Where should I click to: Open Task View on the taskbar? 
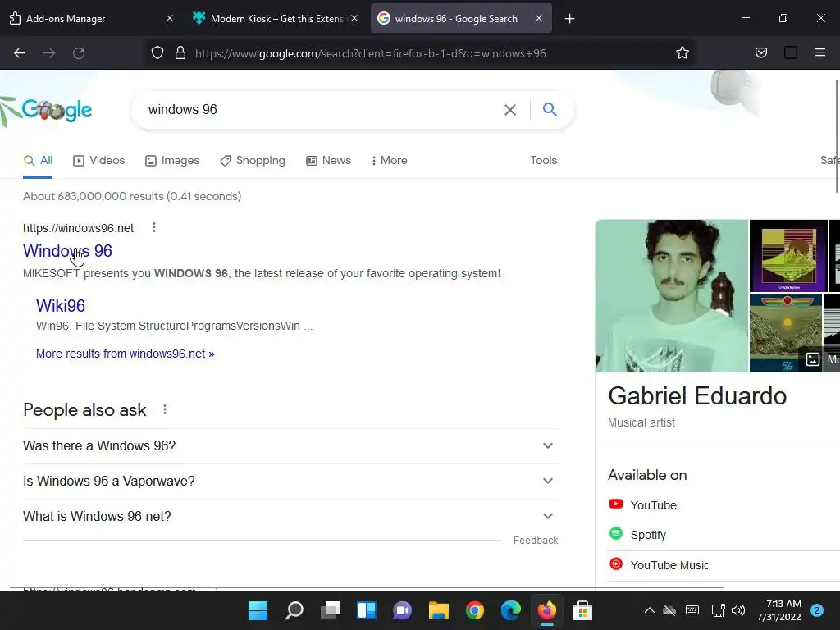coord(331,610)
